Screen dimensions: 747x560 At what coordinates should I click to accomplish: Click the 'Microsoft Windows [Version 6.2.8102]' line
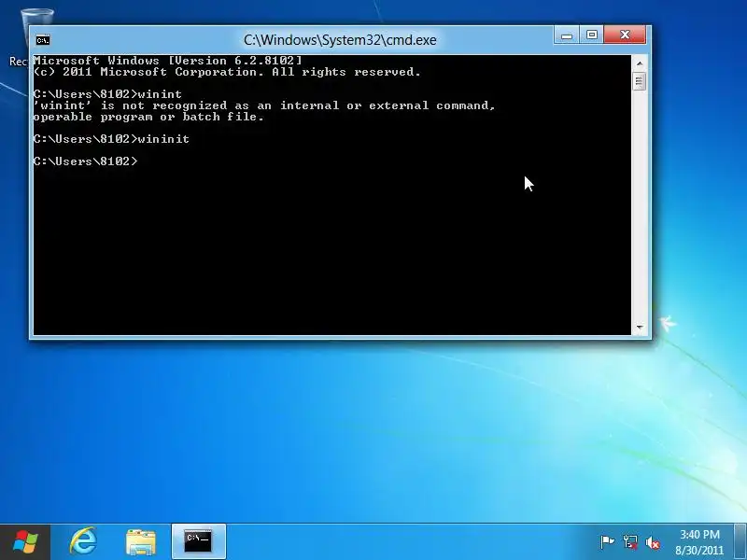click(x=167, y=61)
